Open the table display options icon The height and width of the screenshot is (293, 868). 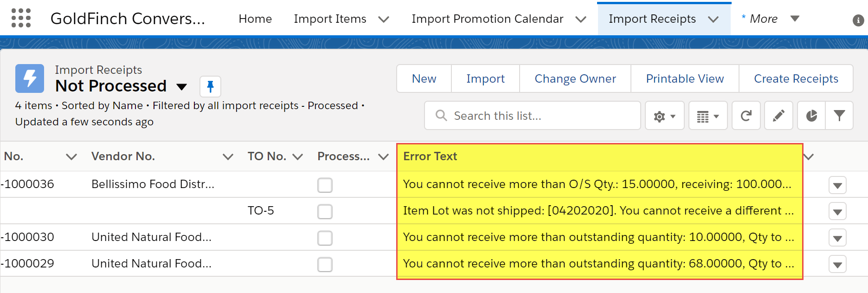[x=708, y=116]
